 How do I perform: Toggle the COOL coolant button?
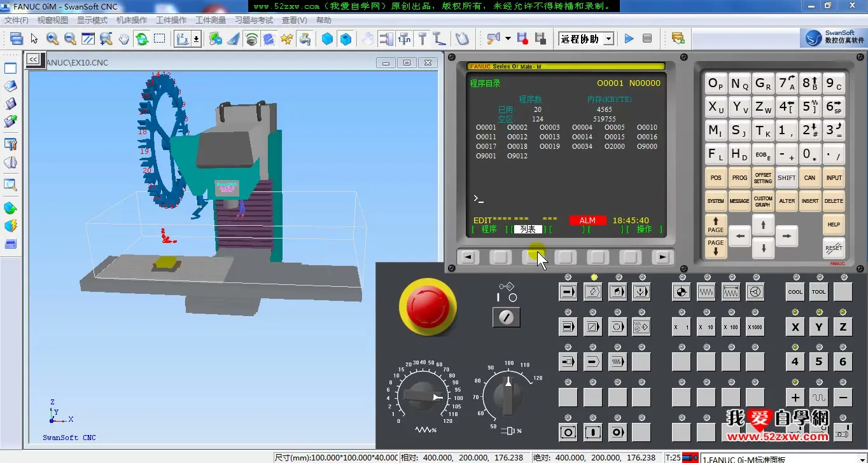pos(795,292)
